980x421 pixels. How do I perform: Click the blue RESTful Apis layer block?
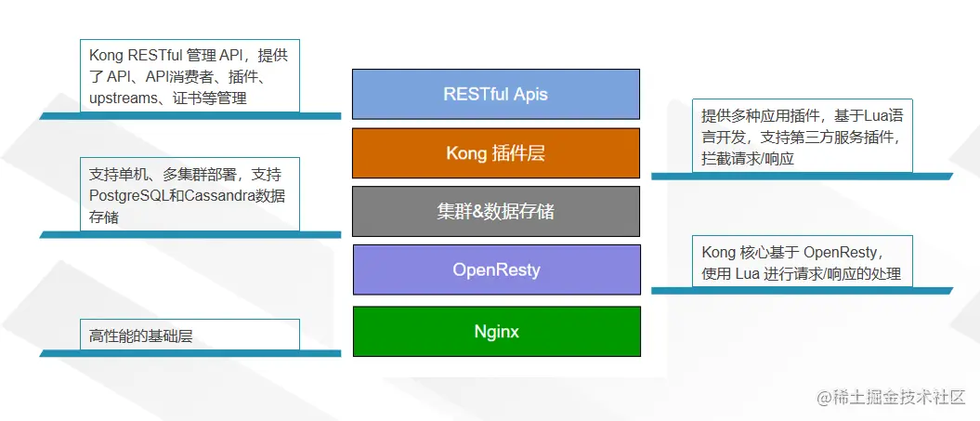click(496, 94)
